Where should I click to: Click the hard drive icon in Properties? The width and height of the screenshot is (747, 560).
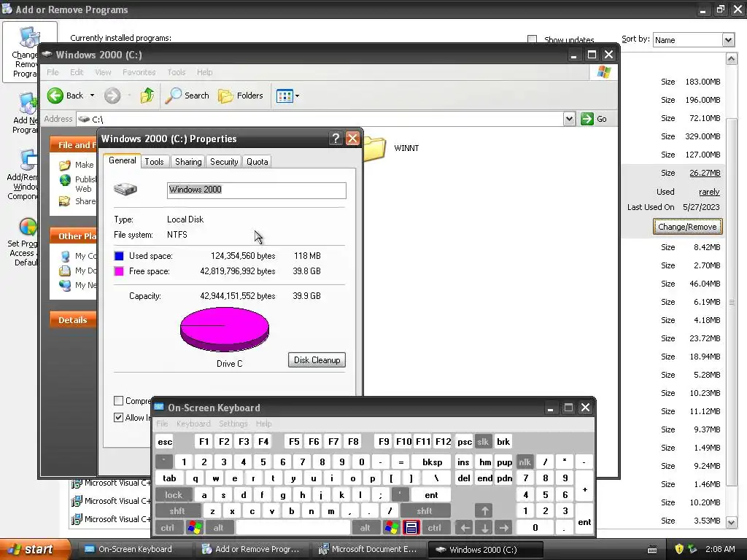pos(125,190)
